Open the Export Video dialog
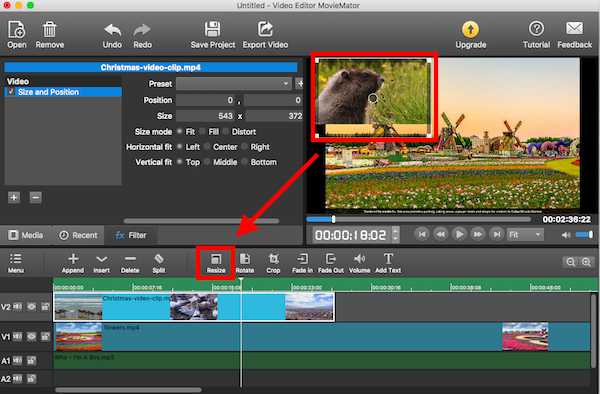Screen dimensions: 600x394 coord(265,34)
